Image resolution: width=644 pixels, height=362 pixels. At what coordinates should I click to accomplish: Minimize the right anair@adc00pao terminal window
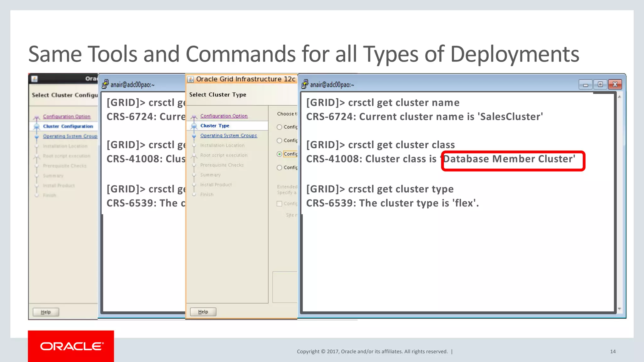click(x=585, y=85)
